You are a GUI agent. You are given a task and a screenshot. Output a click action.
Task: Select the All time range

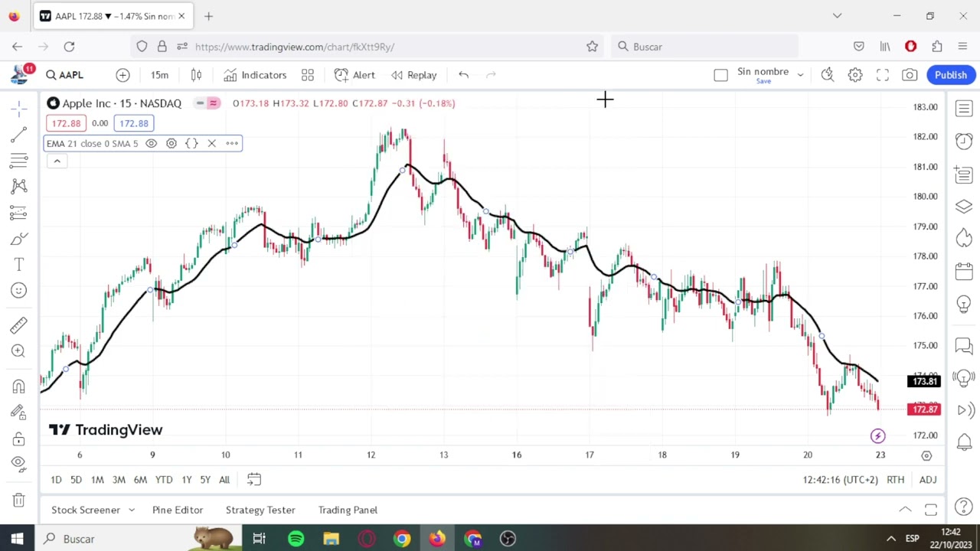tap(224, 480)
